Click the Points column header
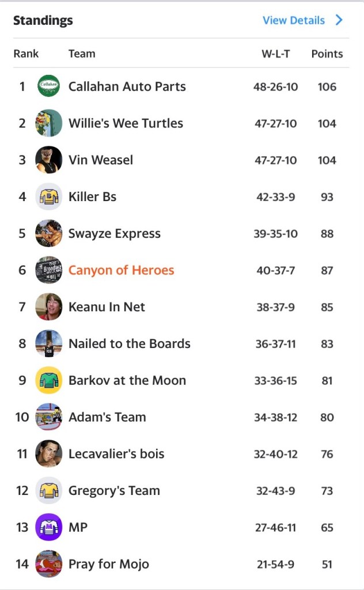364x590 pixels. (x=327, y=54)
